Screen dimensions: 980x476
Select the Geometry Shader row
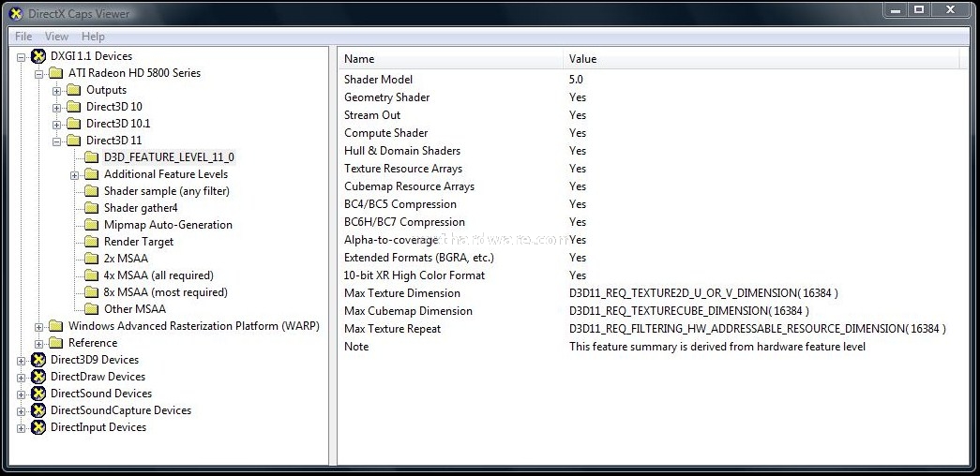[653, 97]
